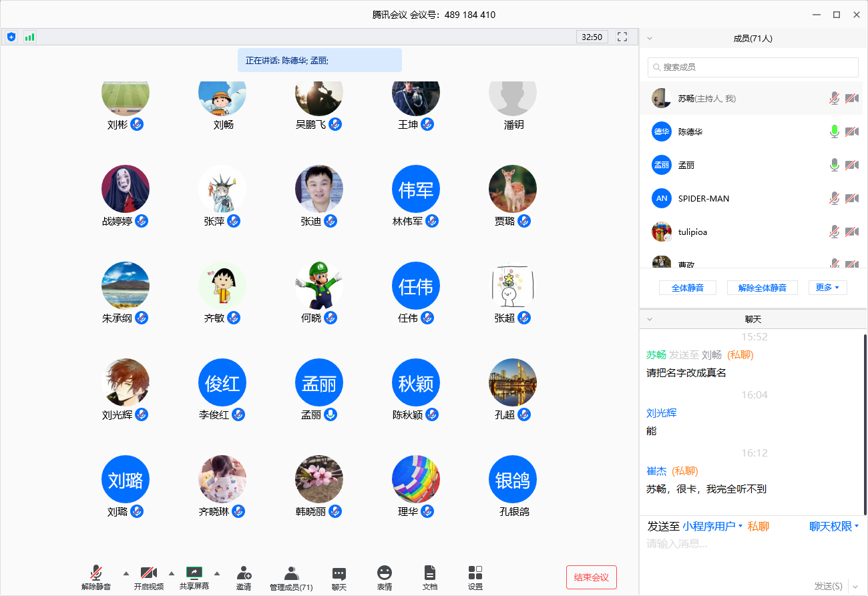Viewport: 868px width, 596px height.
Task: Enter fullscreen using the top-right expand icon
Action: click(622, 37)
